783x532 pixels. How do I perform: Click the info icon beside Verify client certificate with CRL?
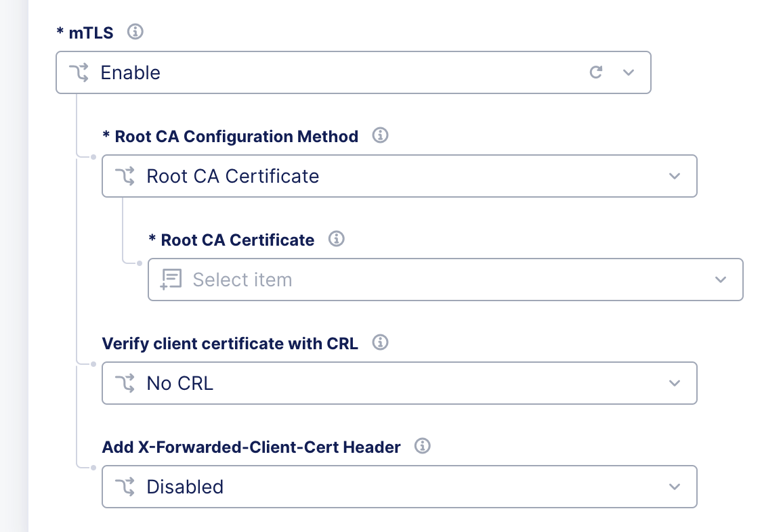coord(380,342)
